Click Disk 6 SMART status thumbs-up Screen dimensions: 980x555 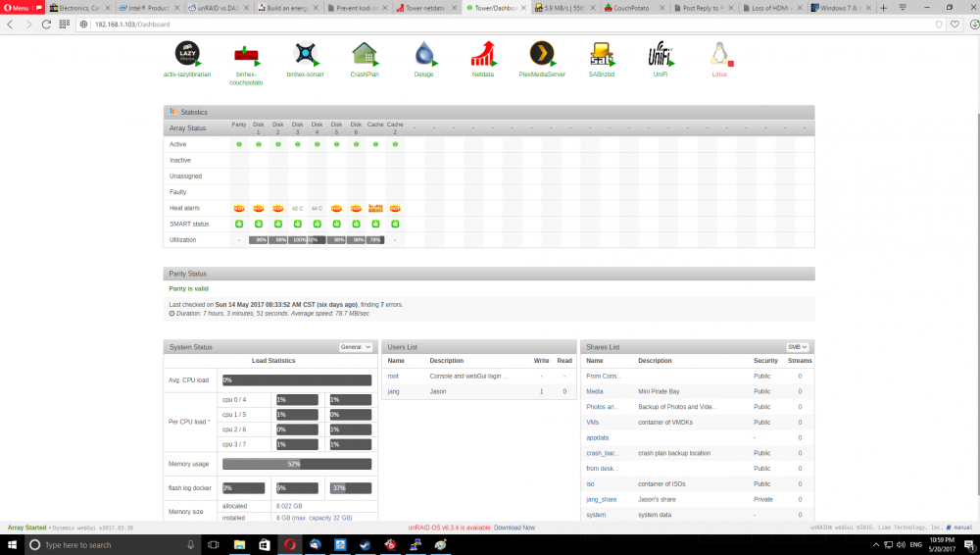click(x=356, y=224)
